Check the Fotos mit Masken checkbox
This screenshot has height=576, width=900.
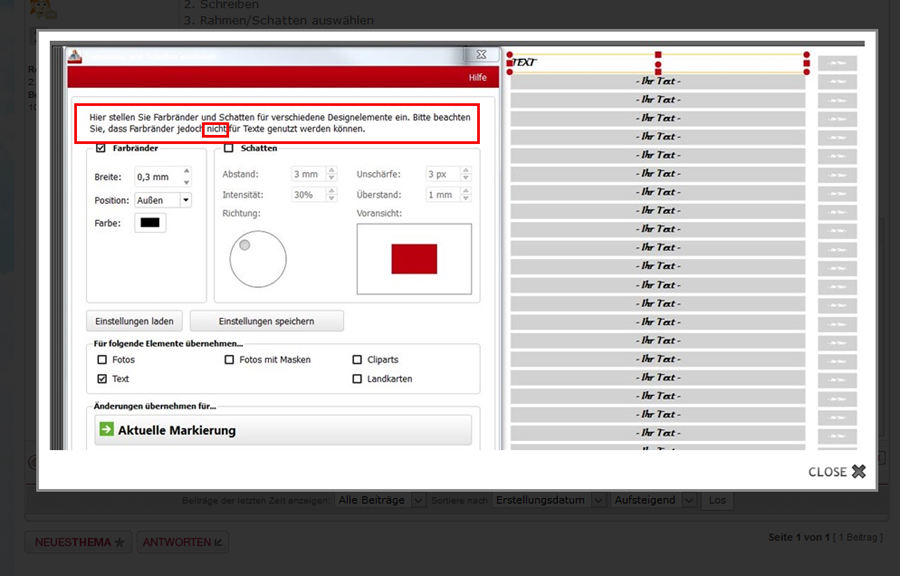pos(229,360)
